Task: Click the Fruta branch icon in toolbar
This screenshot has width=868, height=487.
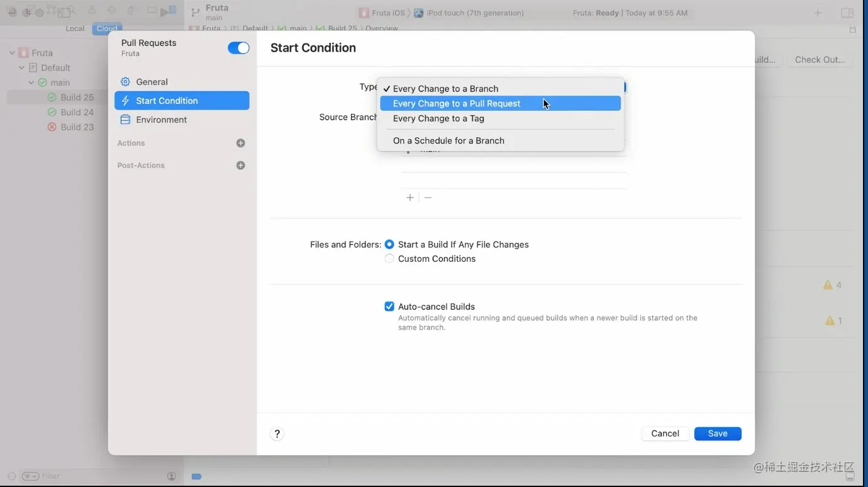Action: point(196,13)
